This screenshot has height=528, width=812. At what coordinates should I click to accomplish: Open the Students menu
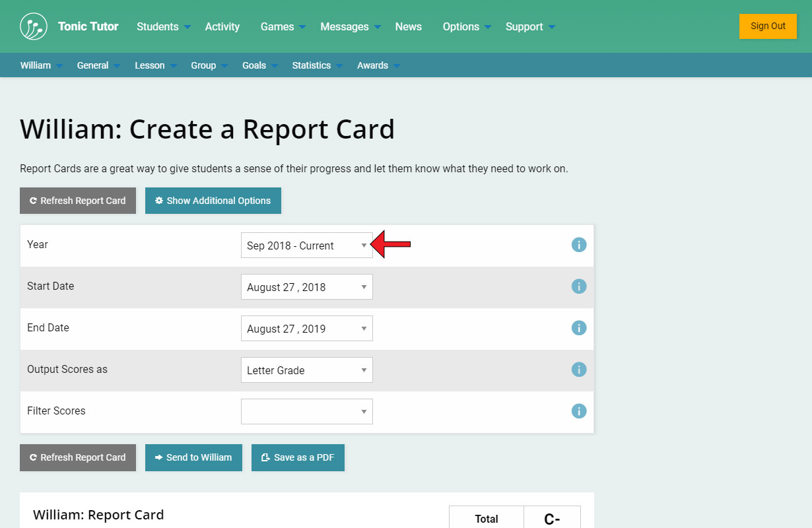(163, 27)
